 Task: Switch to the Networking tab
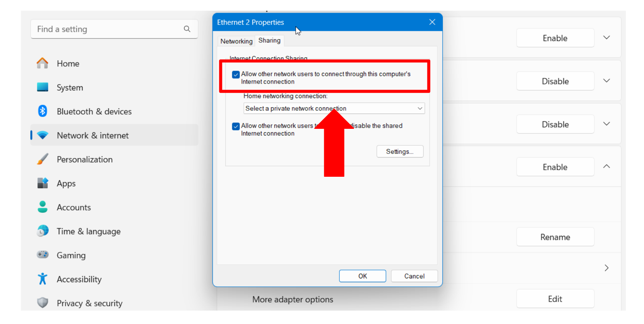236,41
